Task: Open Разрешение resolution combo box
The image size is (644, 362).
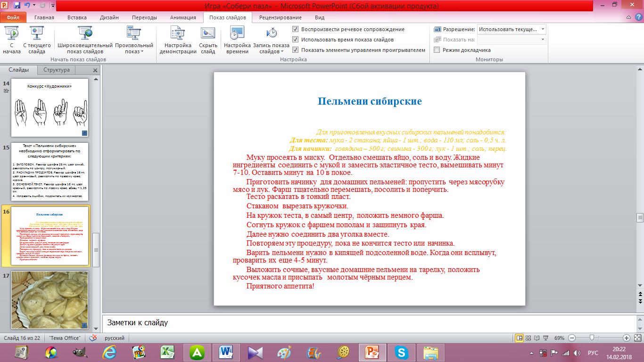Action: 512,29
